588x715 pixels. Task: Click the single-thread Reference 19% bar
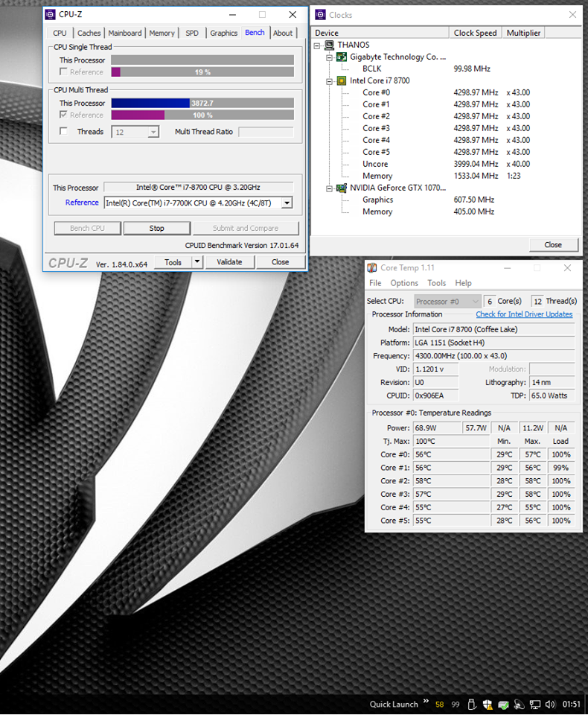pos(202,72)
